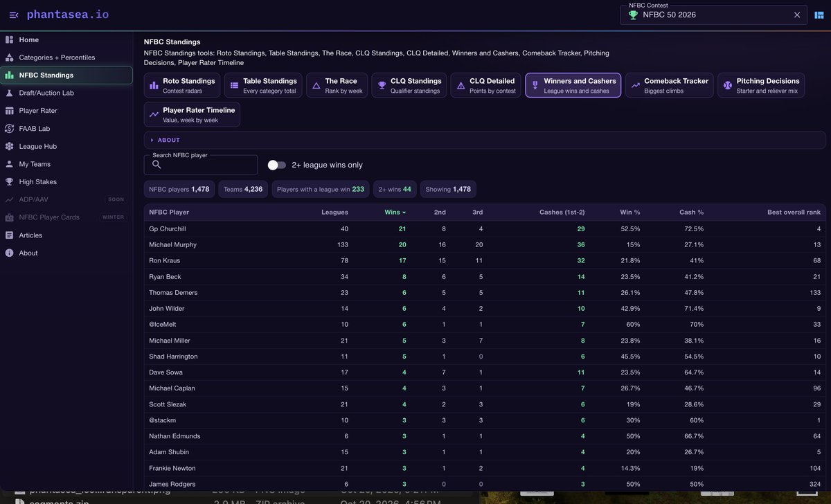831x504 pixels.
Task: Click Teams 4,236 chip
Action: [x=243, y=189]
